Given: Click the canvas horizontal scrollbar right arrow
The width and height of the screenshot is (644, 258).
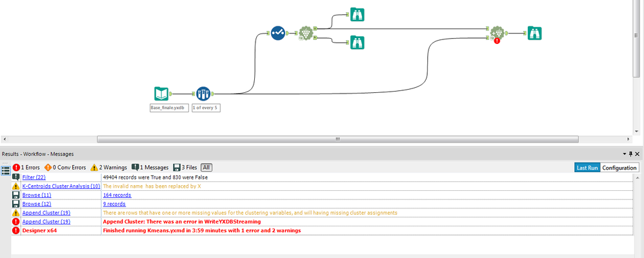Looking at the screenshot, I should [x=628, y=139].
